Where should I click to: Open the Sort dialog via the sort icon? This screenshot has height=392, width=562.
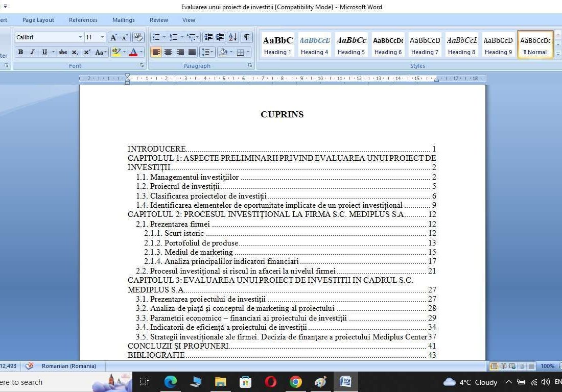click(232, 37)
